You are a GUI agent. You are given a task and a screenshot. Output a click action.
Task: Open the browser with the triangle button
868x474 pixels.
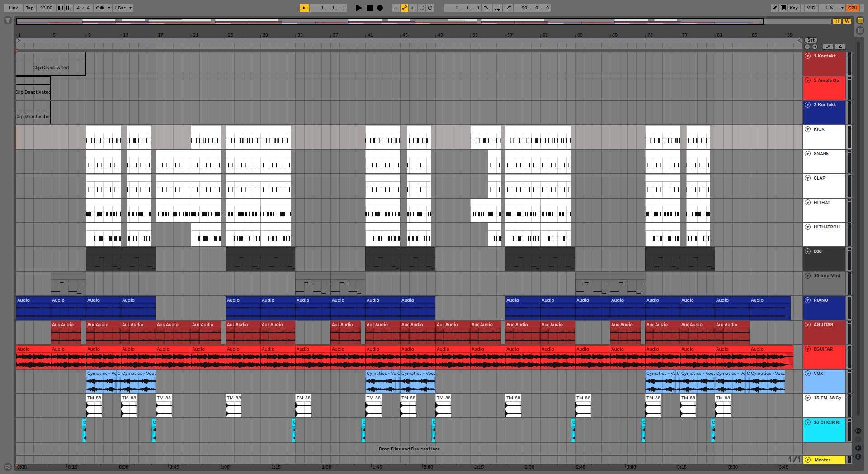8,20
